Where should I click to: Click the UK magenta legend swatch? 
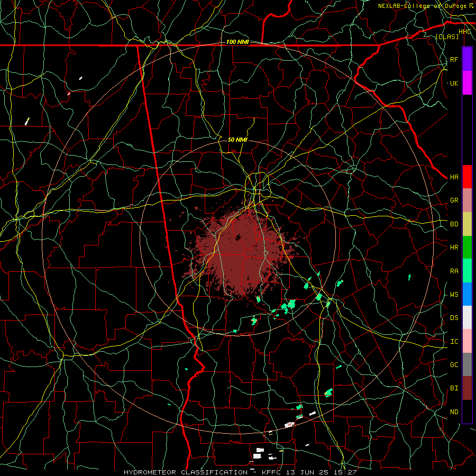click(x=467, y=83)
